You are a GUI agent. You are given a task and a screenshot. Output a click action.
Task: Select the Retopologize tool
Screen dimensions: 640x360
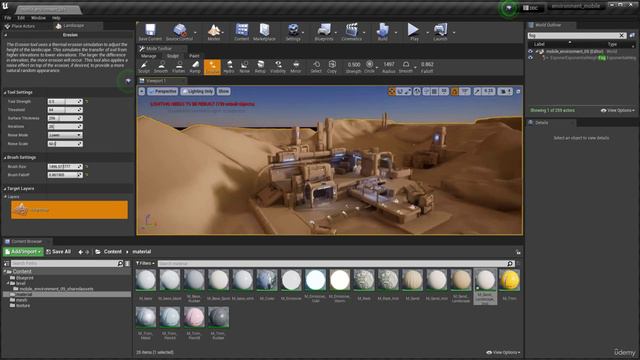point(260,67)
